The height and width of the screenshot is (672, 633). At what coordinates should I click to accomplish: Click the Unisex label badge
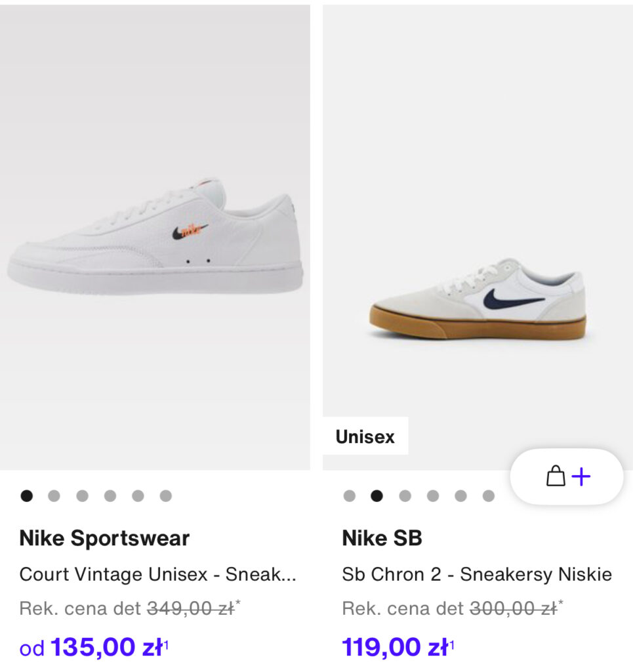coord(365,436)
